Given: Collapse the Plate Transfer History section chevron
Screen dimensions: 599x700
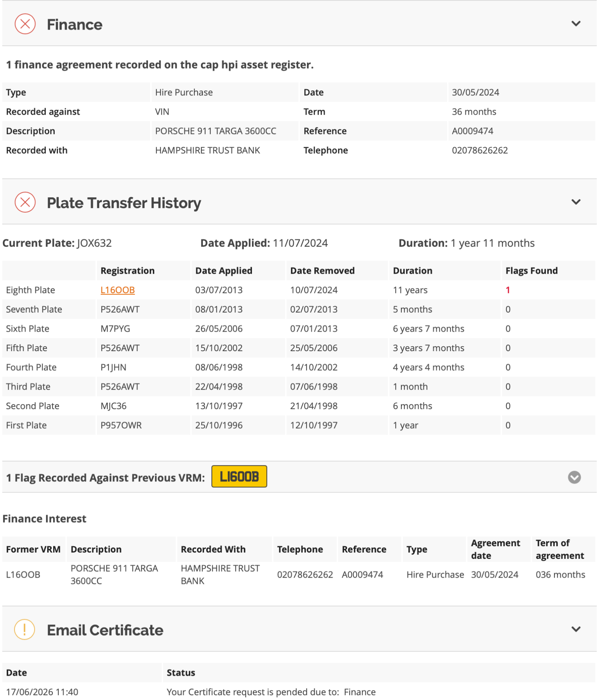Looking at the screenshot, I should [575, 202].
